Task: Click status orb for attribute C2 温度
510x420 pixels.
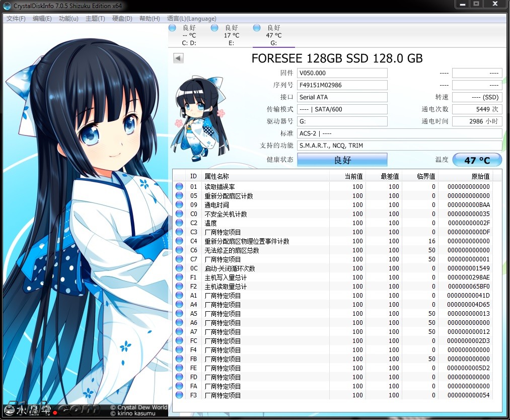Action: click(179, 223)
